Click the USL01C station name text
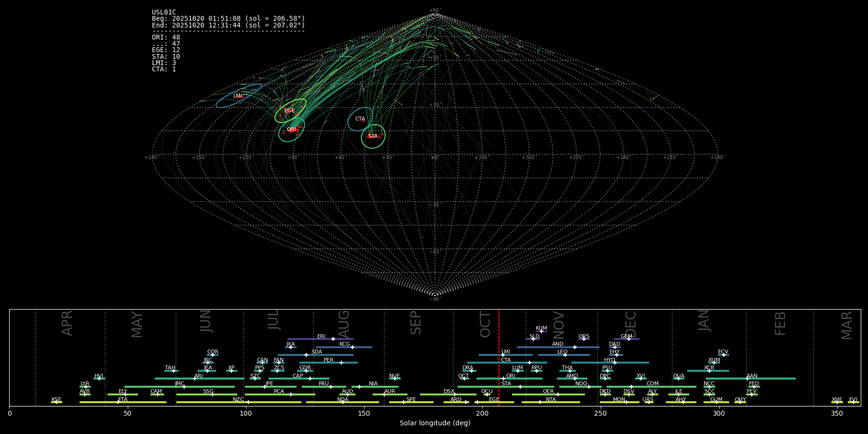The width and height of the screenshot is (868, 434). click(x=164, y=13)
